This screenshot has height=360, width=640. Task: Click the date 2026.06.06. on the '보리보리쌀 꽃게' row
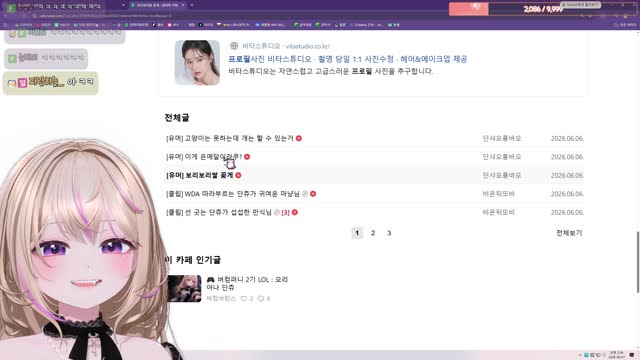coord(567,175)
